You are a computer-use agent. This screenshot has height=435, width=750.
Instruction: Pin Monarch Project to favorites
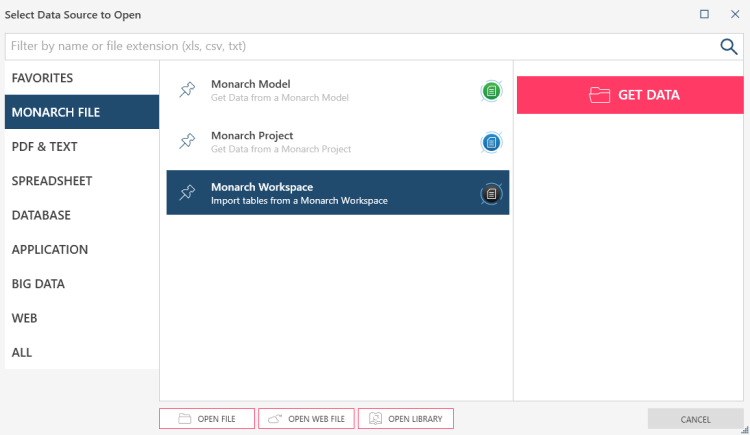pos(187,142)
